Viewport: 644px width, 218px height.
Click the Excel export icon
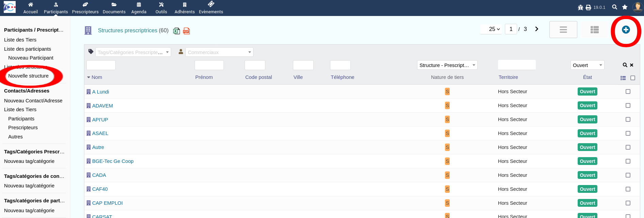176,31
